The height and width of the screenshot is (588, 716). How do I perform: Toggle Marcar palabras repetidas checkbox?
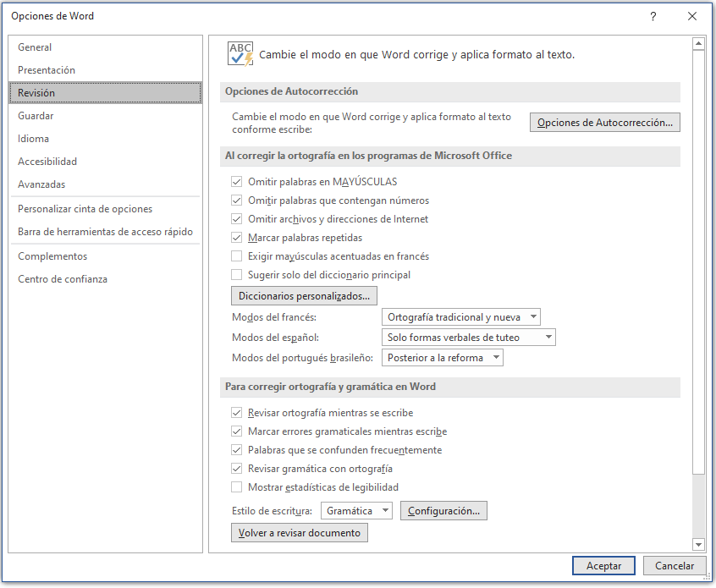coord(236,238)
